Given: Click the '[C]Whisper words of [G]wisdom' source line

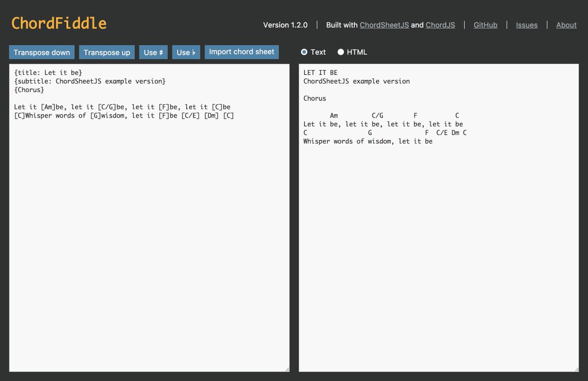Looking at the screenshot, I should [124, 116].
